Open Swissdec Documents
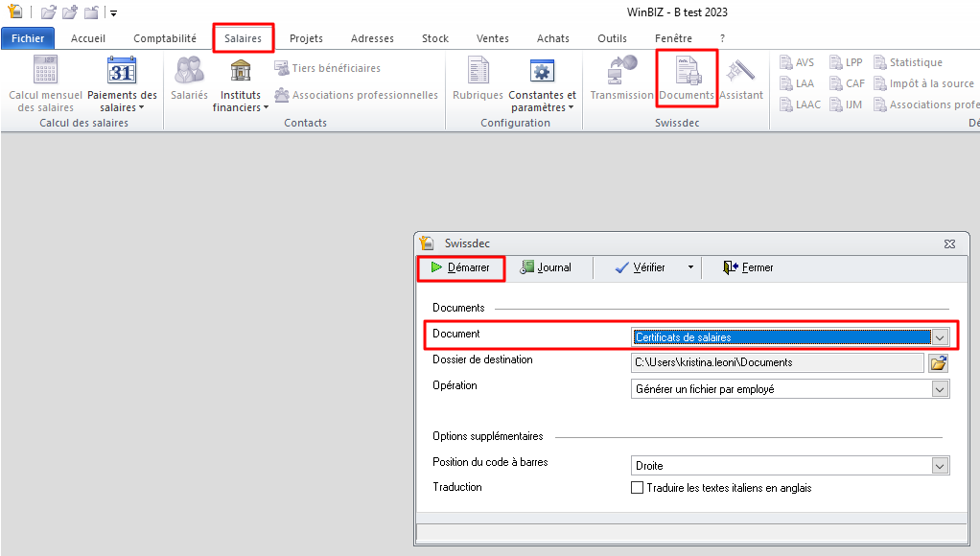 (x=687, y=79)
